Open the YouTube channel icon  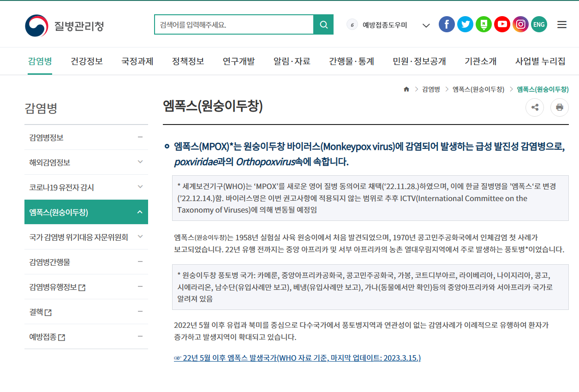[502, 24]
